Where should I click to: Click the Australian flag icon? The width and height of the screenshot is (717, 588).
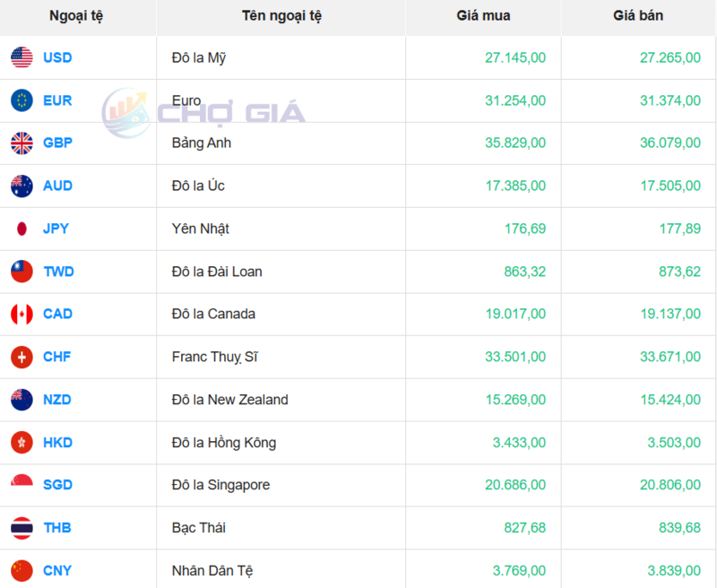coord(22,186)
